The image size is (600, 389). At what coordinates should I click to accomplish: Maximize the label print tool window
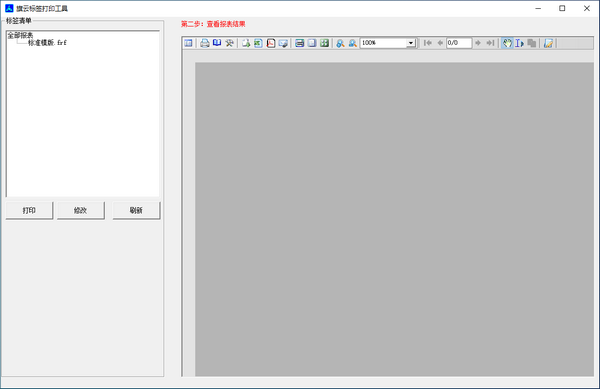562,8
